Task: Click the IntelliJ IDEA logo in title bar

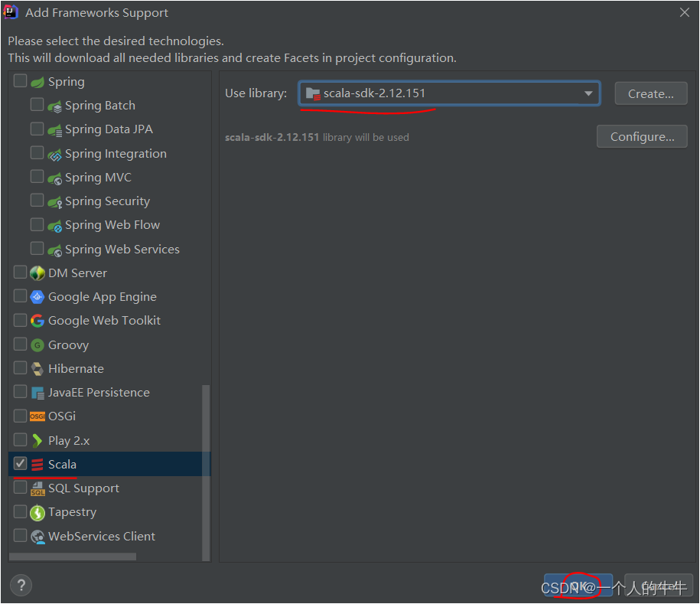Action: (10, 12)
